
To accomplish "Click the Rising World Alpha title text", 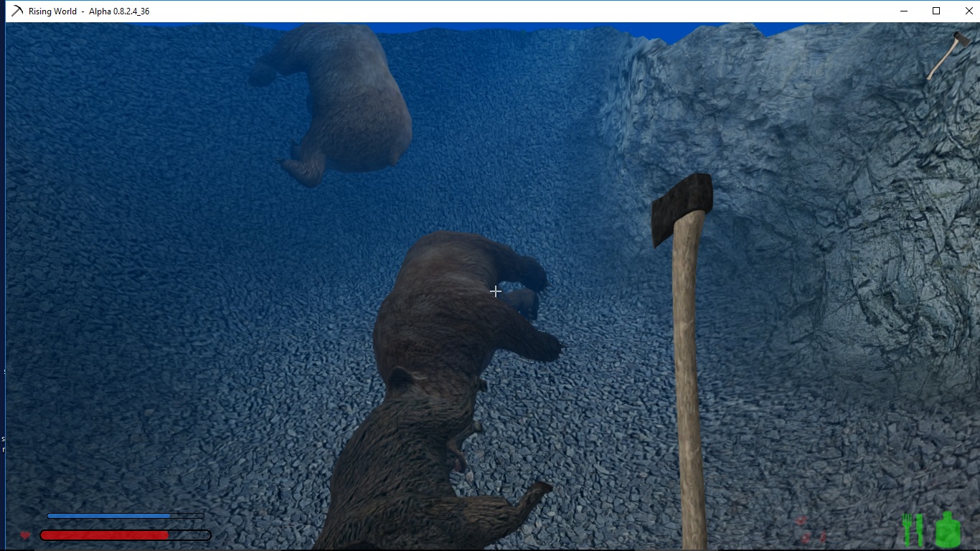I will click(x=89, y=11).
